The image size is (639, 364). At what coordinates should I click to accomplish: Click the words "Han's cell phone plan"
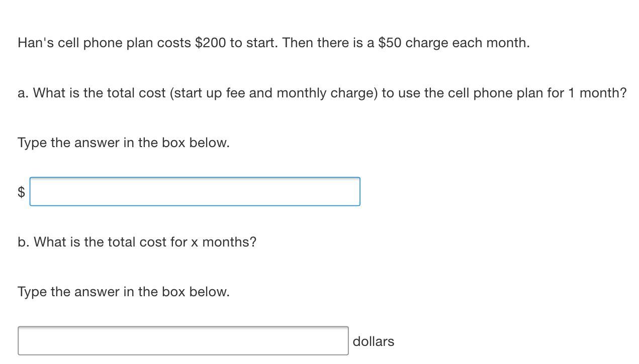click(x=70, y=43)
